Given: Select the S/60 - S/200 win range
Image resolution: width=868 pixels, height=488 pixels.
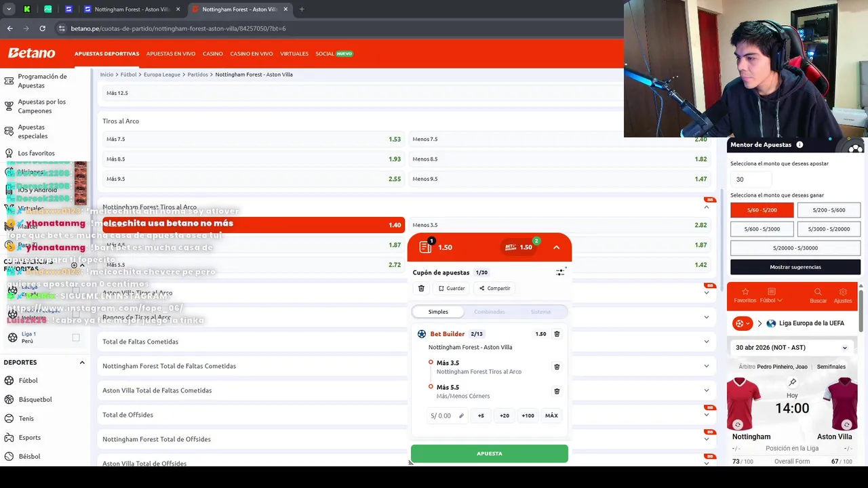Looking at the screenshot, I should pos(762,210).
